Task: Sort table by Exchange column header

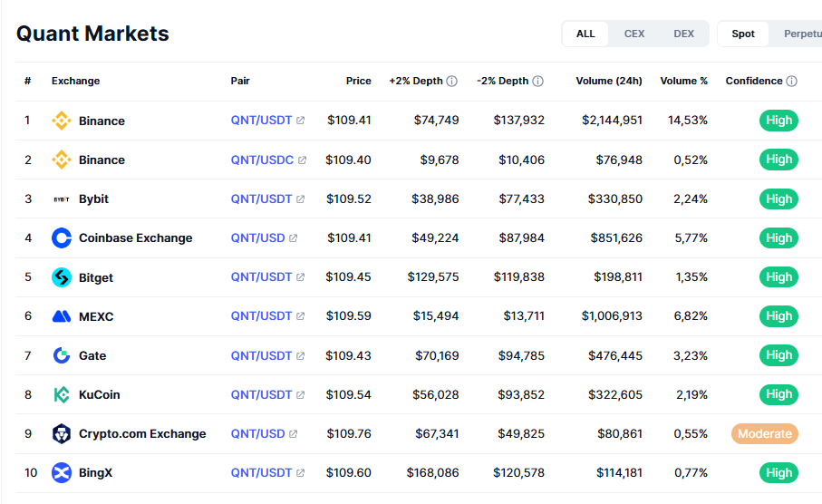Action: (x=75, y=81)
